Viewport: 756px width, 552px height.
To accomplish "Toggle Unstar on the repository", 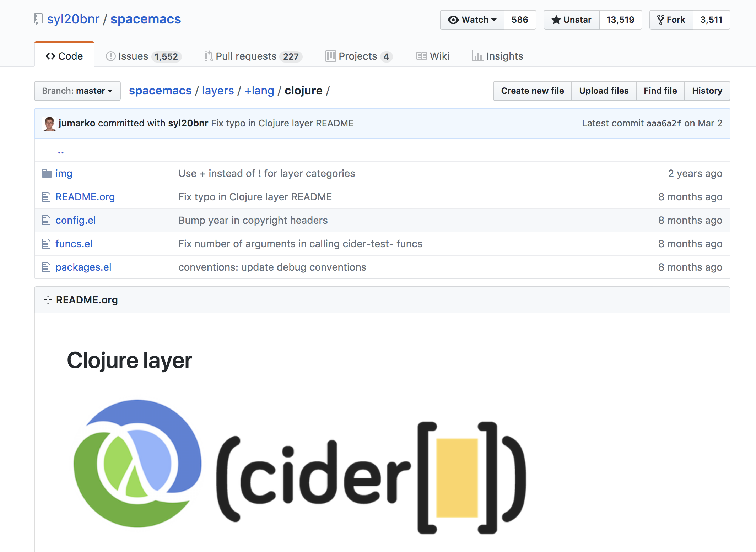I will click(x=572, y=20).
